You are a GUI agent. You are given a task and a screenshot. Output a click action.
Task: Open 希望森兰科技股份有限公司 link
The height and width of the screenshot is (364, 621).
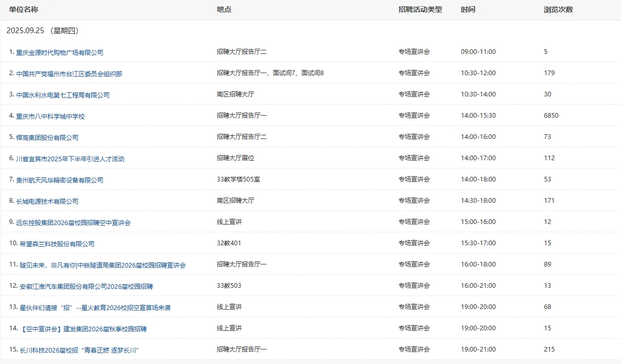[57, 244]
